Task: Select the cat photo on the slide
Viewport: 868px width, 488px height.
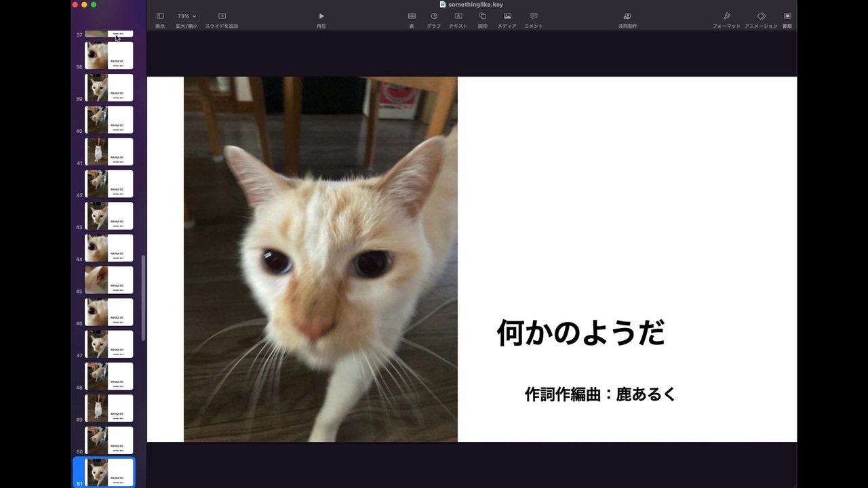Action: coord(321,259)
